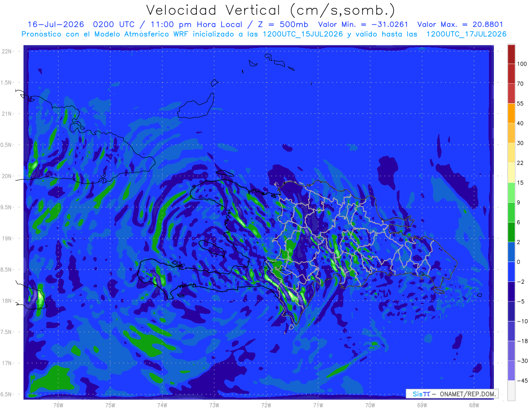Click the '71W' longitude axis label
Image resolution: width=532 pixels, height=411 pixels.
[318, 405]
